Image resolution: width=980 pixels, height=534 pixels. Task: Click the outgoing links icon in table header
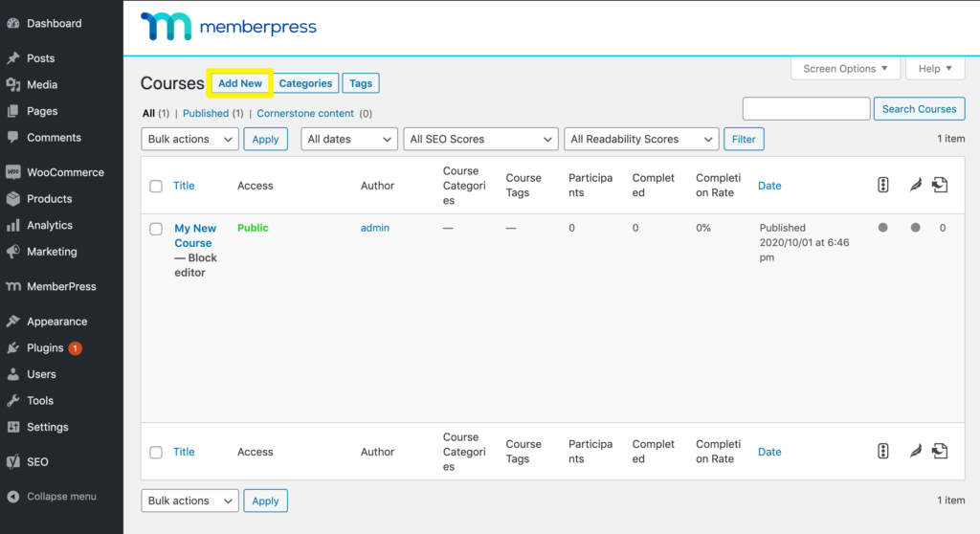coord(940,185)
